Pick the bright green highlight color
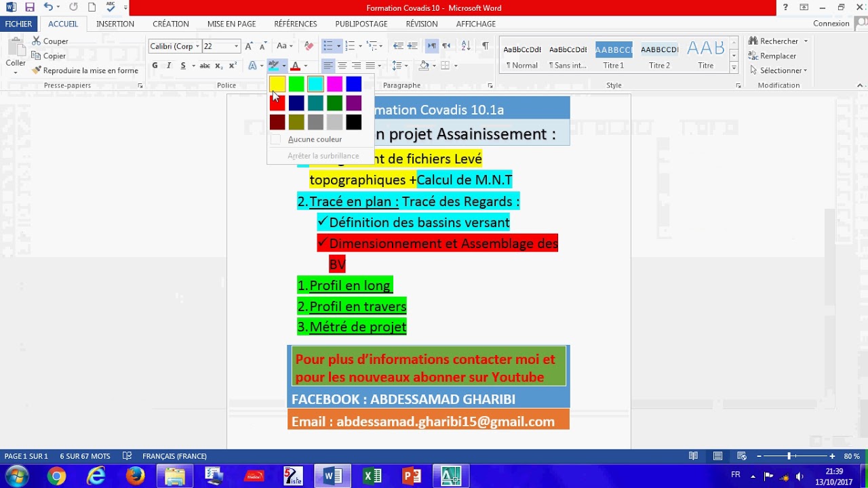 296,84
